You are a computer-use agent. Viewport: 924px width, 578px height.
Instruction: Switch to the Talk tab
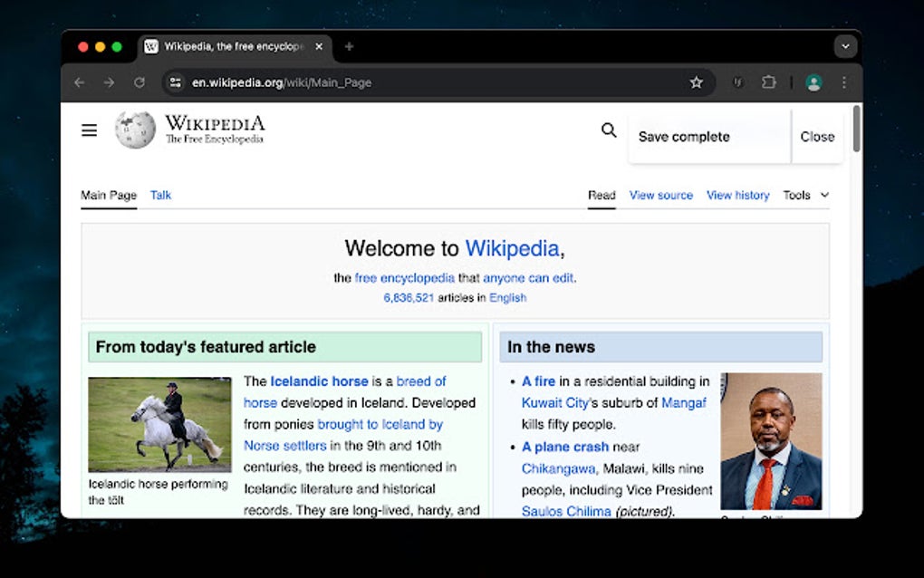tap(160, 195)
